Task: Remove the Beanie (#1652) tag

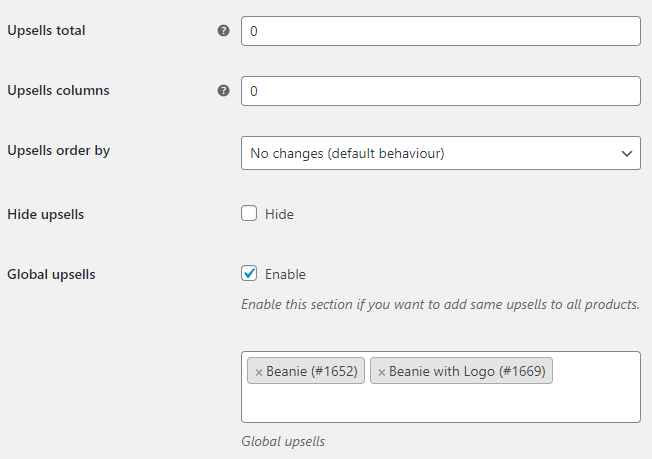Action: click(x=259, y=372)
